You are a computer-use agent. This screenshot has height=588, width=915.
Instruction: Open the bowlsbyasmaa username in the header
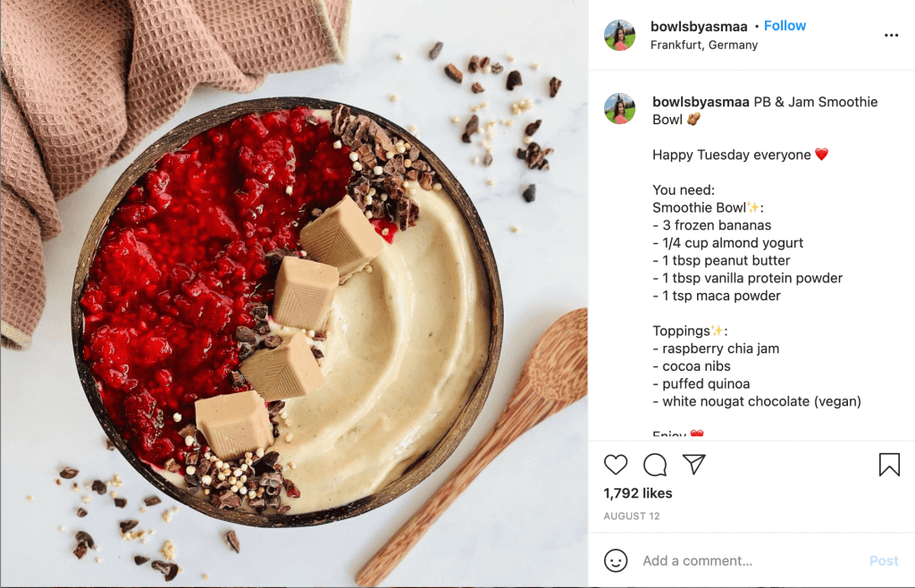coord(699,26)
